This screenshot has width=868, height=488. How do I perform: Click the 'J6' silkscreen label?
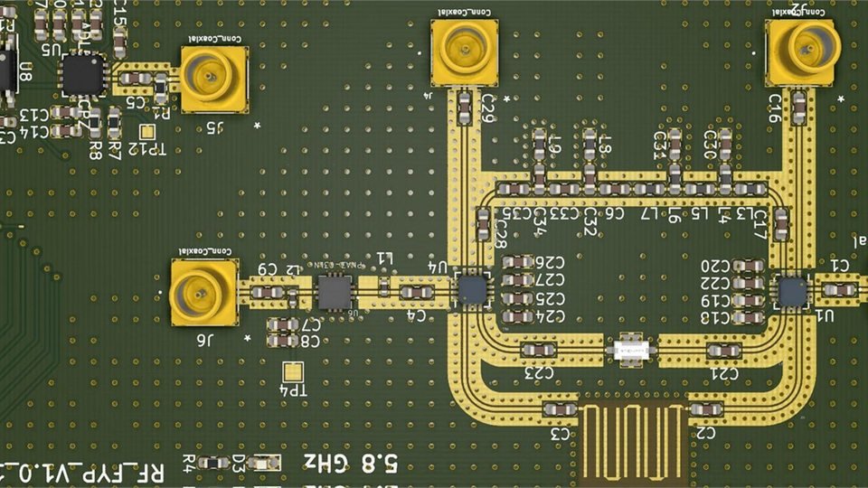(x=205, y=339)
